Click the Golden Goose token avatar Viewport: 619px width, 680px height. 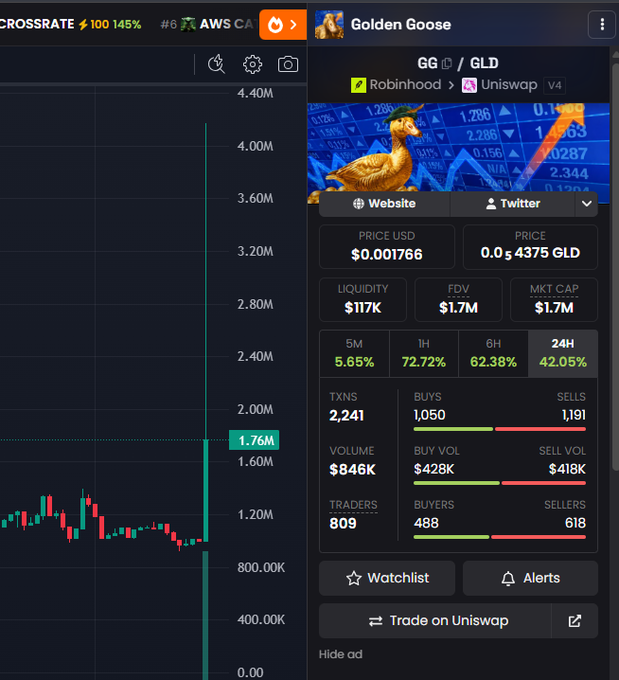[x=329, y=25]
